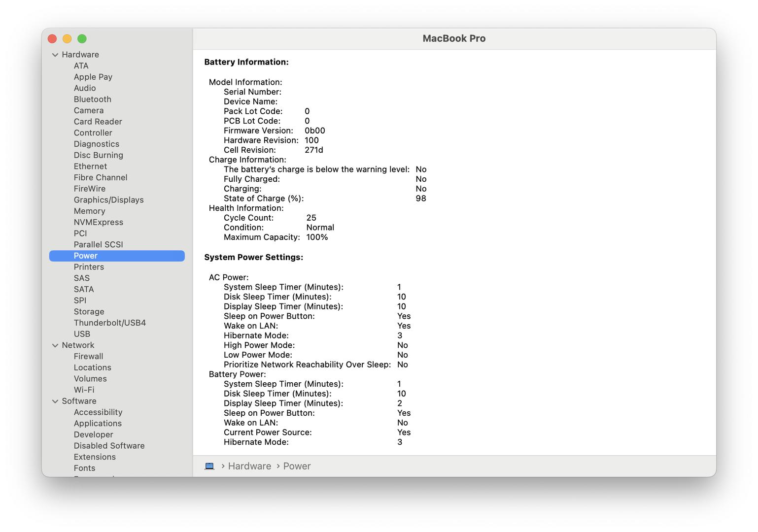Collapse the Hardware section chevron

[55, 55]
